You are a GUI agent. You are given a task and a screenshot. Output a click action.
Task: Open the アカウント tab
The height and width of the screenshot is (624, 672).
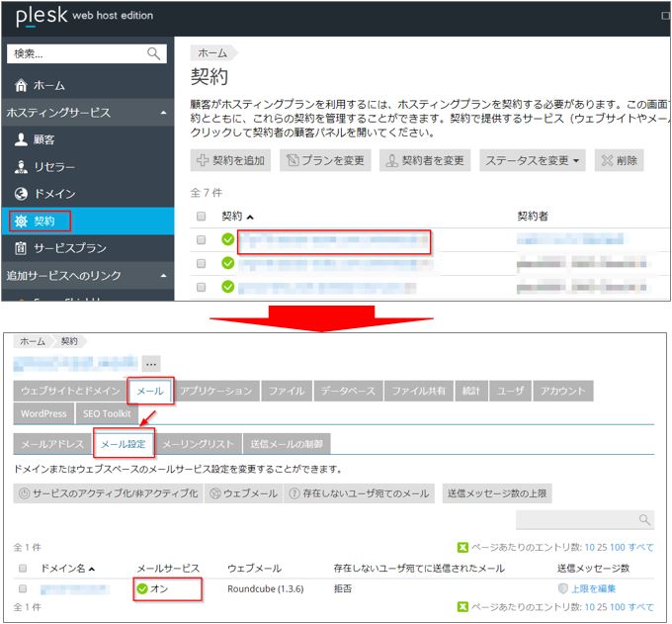pos(562,391)
